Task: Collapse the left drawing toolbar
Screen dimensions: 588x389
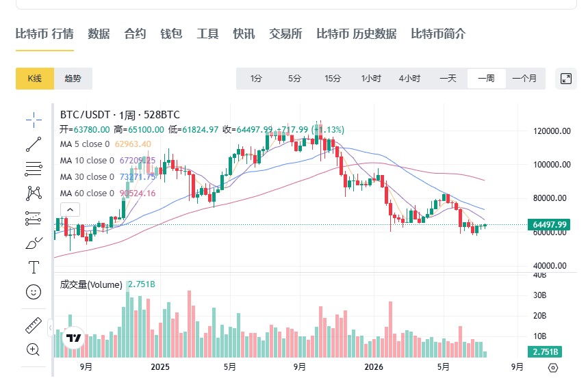Action: point(50,328)
